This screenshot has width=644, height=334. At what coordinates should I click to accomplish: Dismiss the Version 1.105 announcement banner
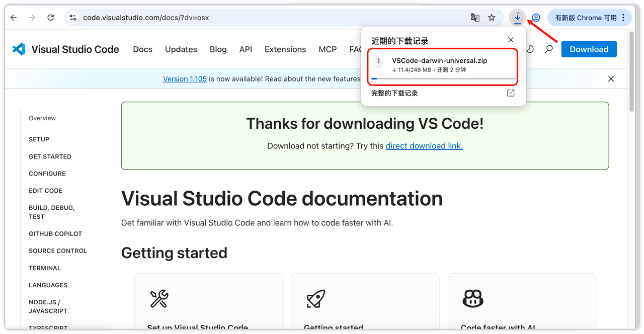point(611,79)
